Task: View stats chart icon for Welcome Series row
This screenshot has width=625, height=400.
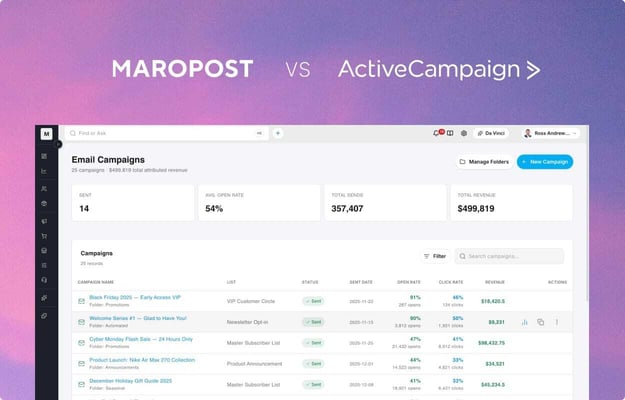Action: (525, 322)
